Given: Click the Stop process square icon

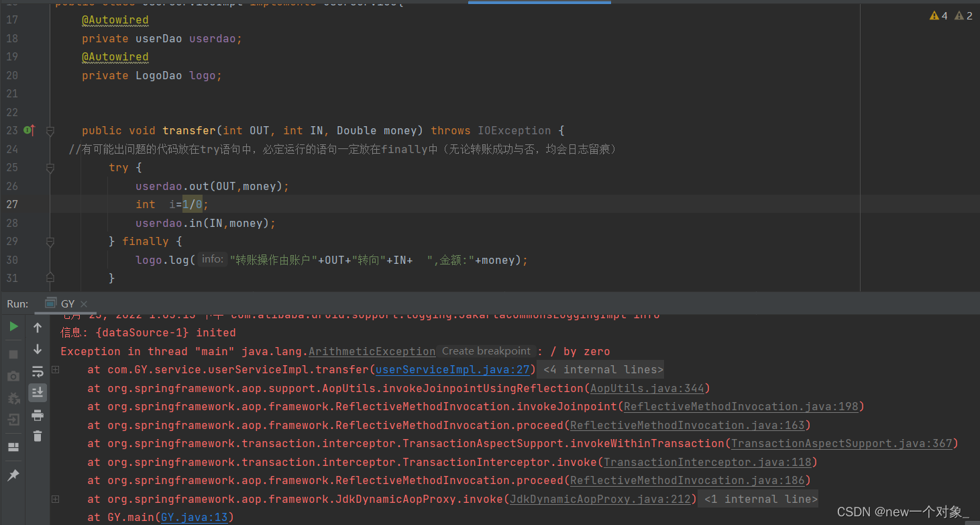Looking at the screenshot, I should point(13,354).
